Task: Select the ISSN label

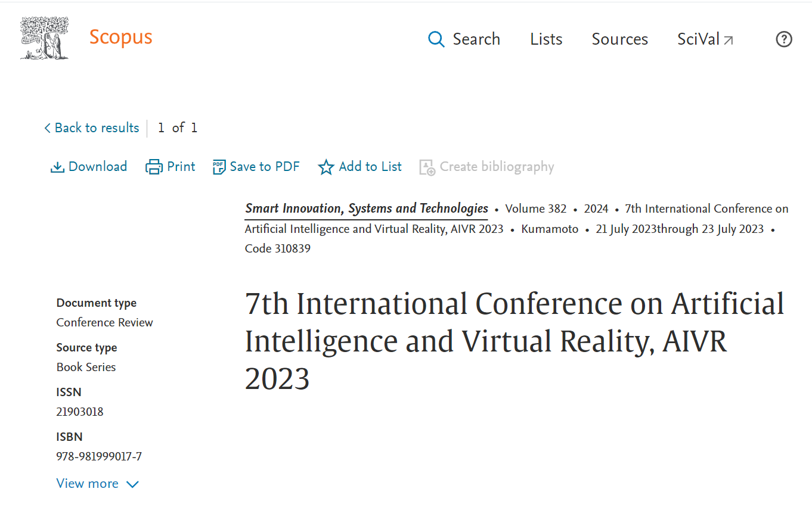Action: click(69, 393)
